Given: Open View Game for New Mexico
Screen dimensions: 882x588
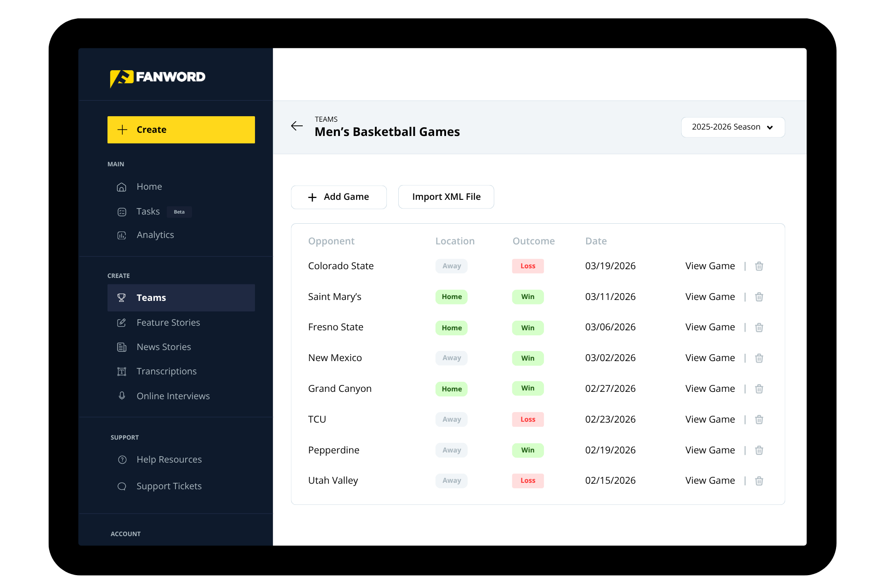Looking at the screenshot, I should click(x=710, y=358).
